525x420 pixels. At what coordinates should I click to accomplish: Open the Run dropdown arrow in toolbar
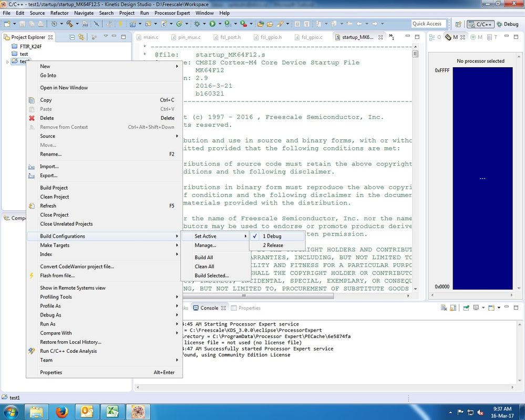[220, 24]
